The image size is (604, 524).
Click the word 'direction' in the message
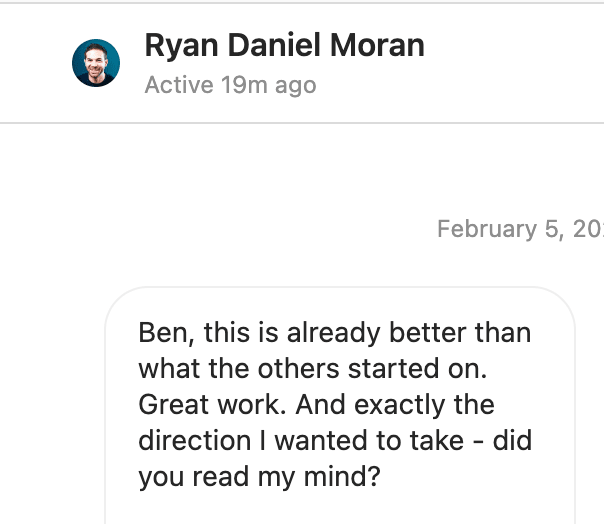click(195, 440)
